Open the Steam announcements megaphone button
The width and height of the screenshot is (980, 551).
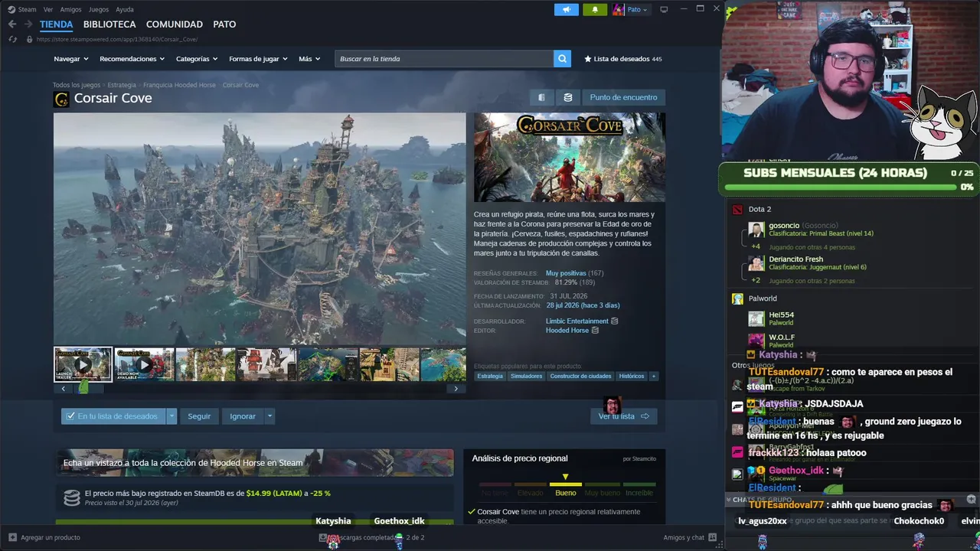567,9
